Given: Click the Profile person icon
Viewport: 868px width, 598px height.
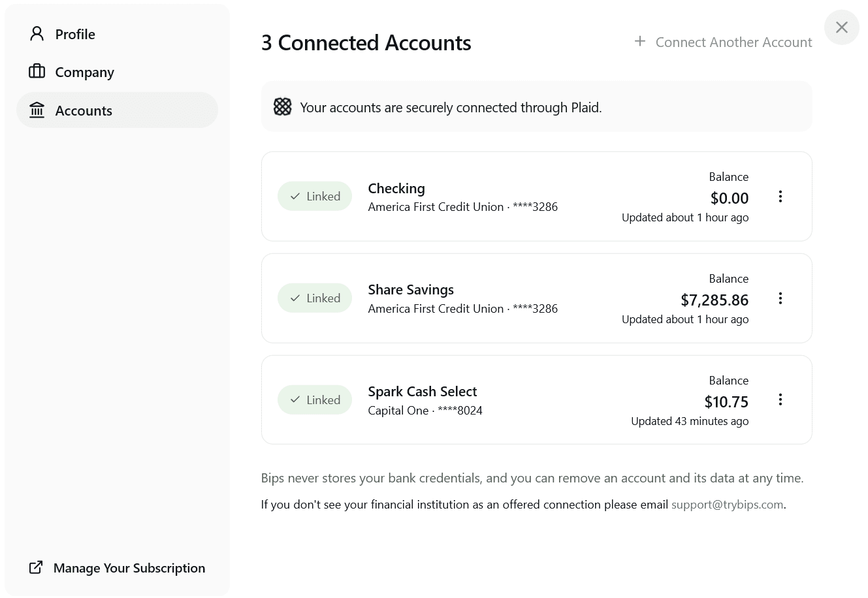Looking at the screenshot, I should pyautogui.click(x=37, y=34).
